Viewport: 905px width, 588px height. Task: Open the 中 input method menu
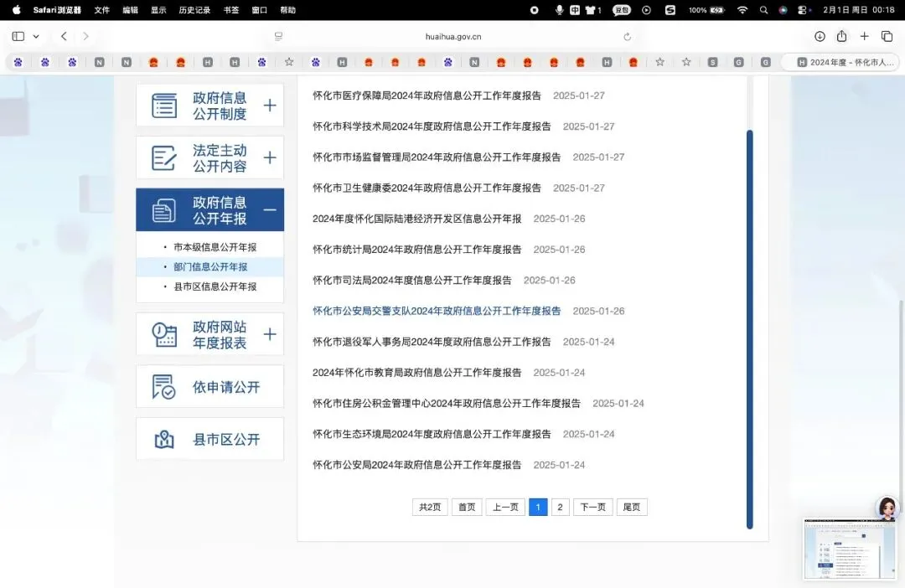(575, 10)
